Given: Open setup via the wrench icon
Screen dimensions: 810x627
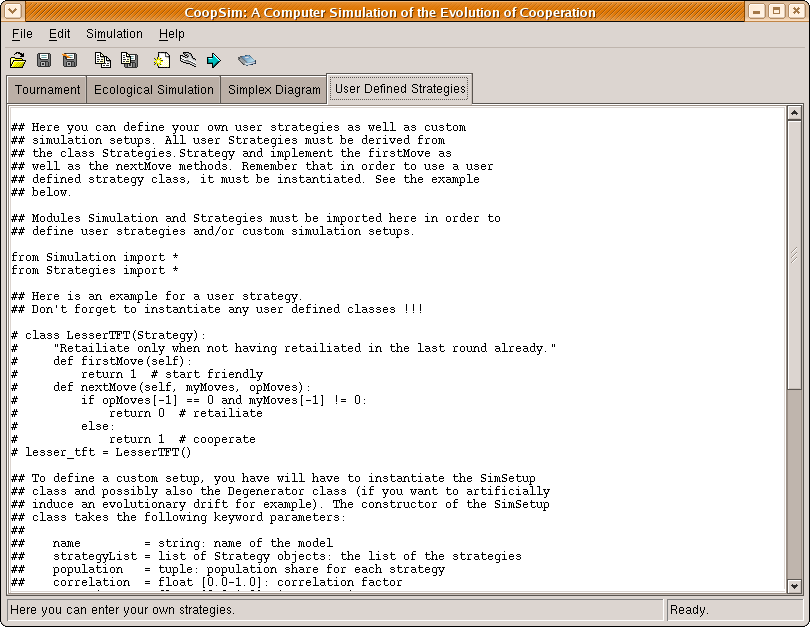Looking at the screenshot, I should (x=188, y=60).
